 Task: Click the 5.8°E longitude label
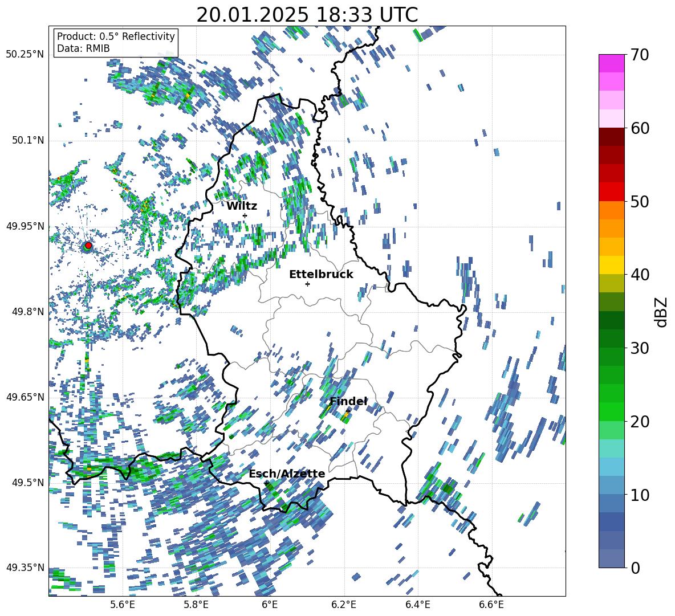pyautogui.click(x=196, y=605)
